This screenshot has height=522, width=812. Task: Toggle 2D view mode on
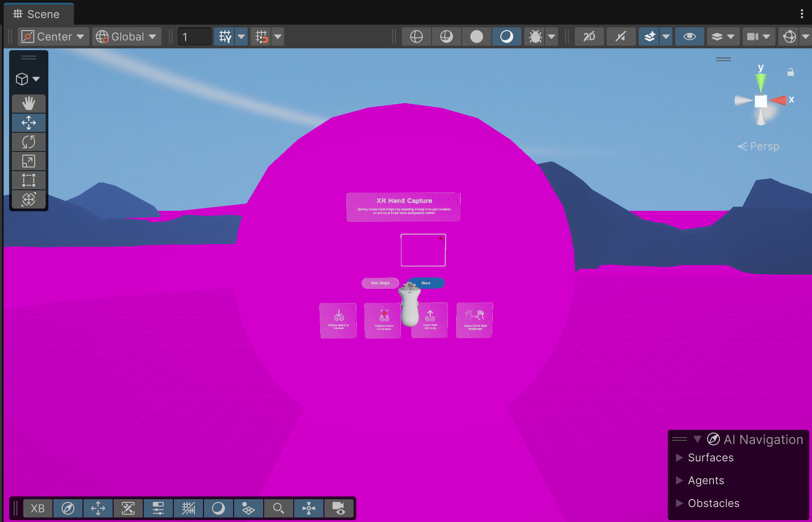pos(589,37)
